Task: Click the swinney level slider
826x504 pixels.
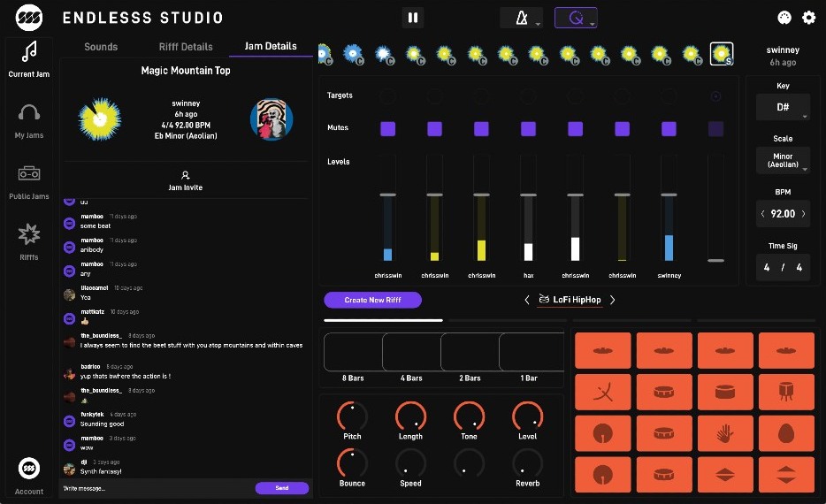Action: coord(669,209)
